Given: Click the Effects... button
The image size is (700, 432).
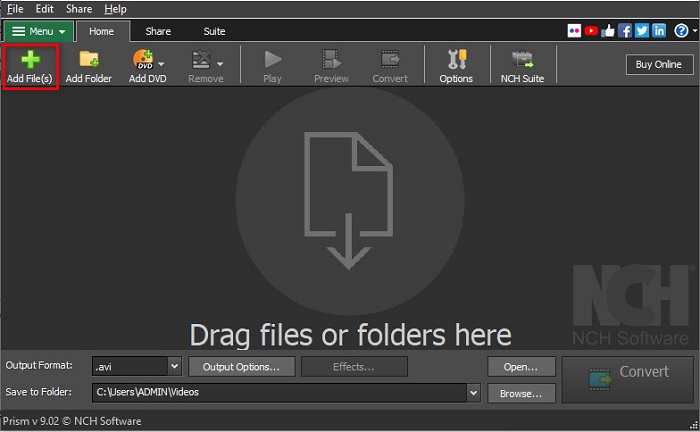Looking at the screenshot, I should 354,367.
